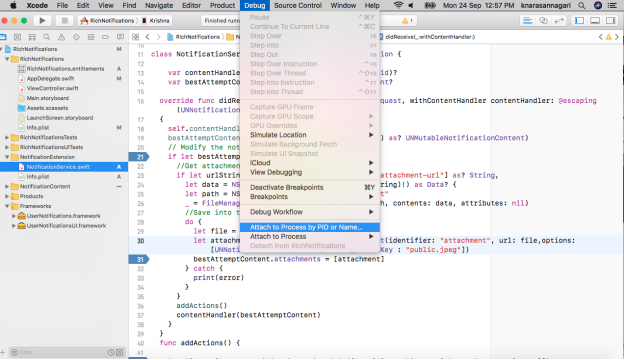Open ViewController.swift file
The image size is (624, 360).
tap(52, 88)
